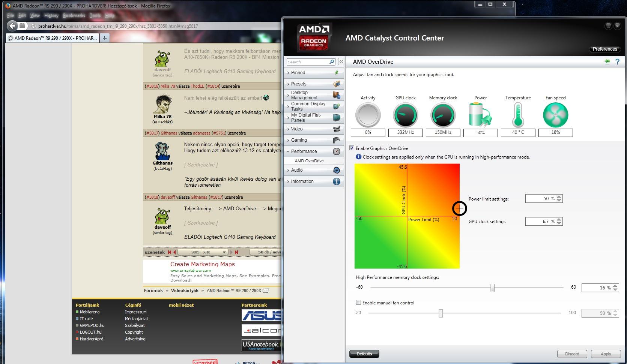Image resolution: width=627 pixels, height=364 pixels.
Task: Open Firefox History menu
Action: coord(51,16)
